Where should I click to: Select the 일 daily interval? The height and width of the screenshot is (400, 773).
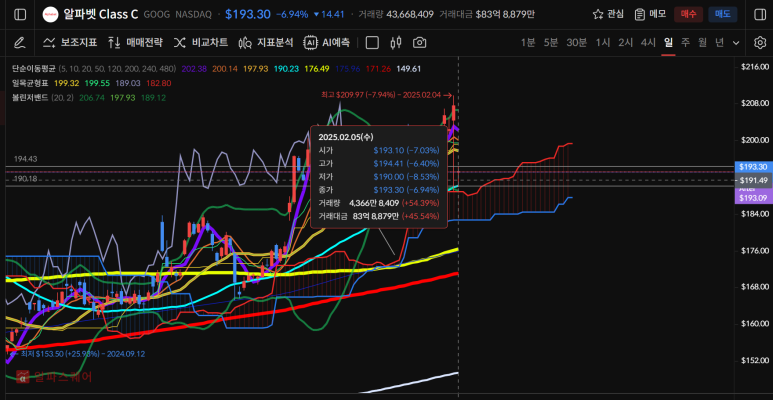(x=668, y=43)
